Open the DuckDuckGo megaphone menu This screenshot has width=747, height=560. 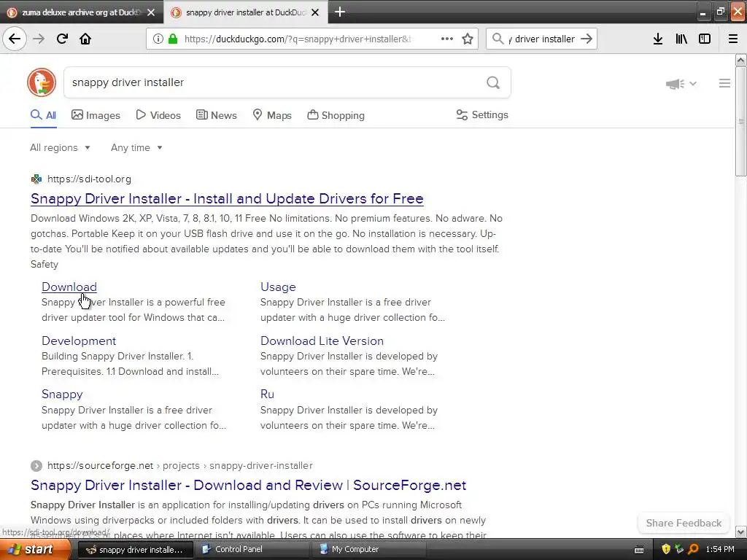681,84
